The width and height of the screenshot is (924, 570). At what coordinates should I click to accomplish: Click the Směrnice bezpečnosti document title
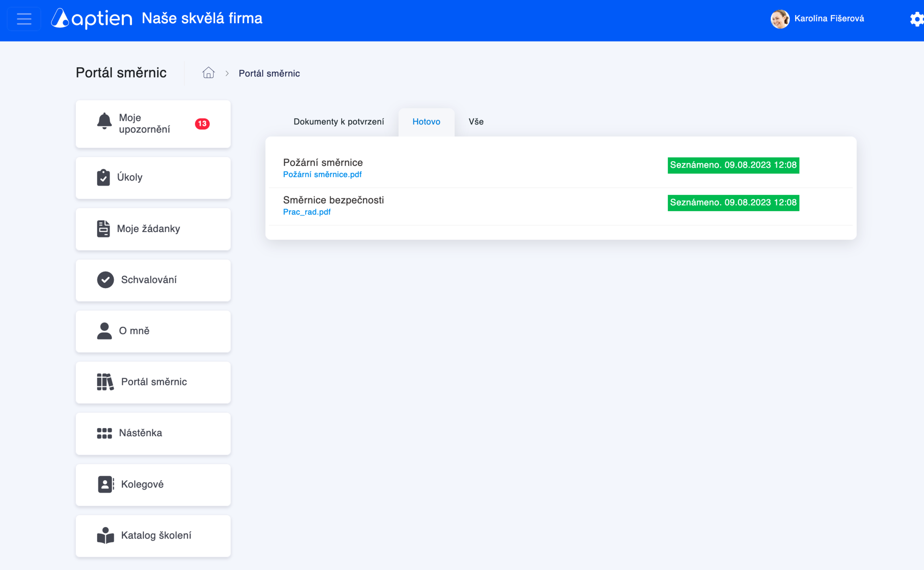333,200
